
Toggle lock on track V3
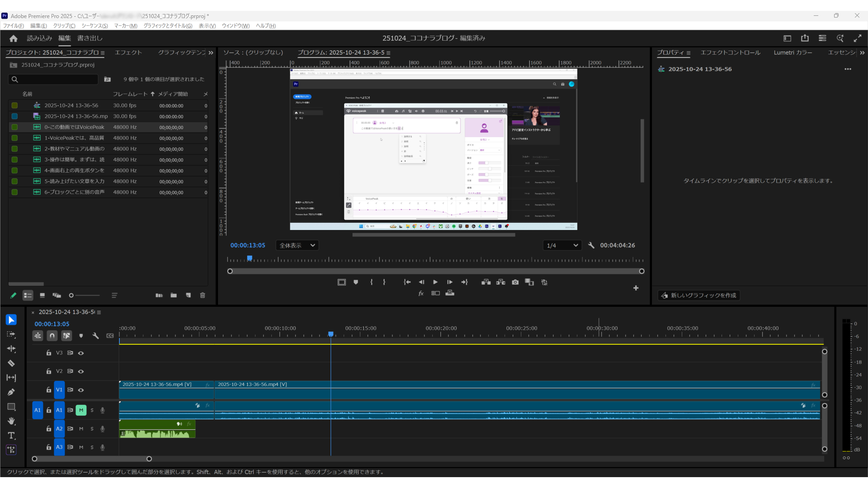49,353
